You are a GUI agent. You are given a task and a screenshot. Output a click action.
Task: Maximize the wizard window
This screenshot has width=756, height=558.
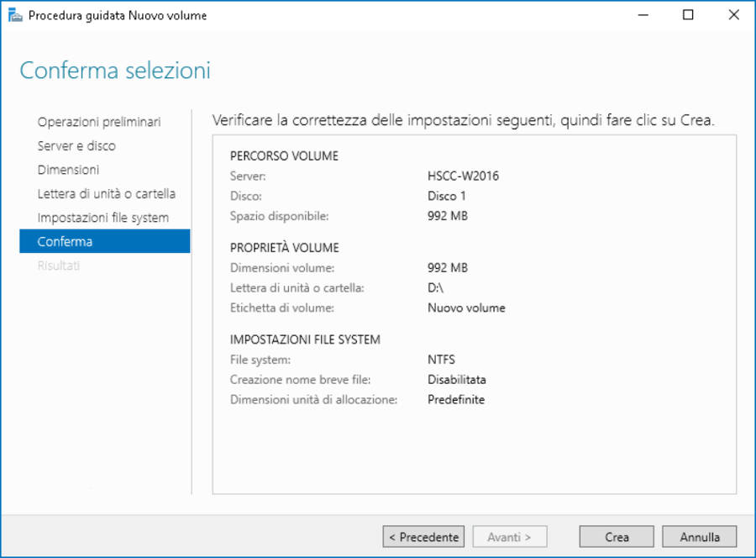tap(688, 15)
